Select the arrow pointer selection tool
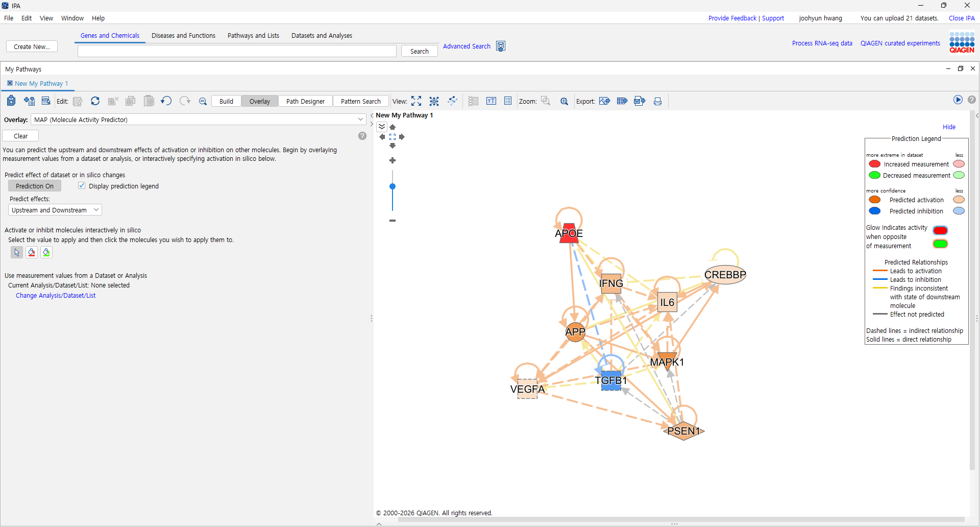The image size is (980, 527). (x=17, y=252)
